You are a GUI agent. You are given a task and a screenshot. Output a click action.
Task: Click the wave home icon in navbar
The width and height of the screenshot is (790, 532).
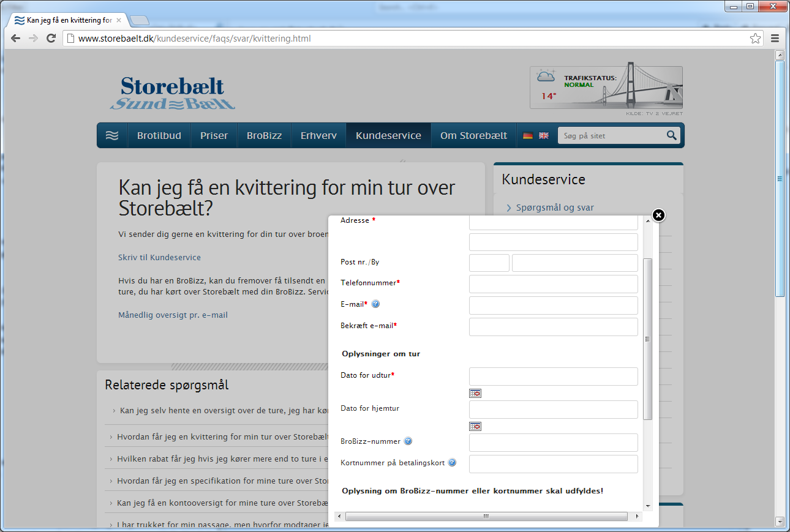112,136
